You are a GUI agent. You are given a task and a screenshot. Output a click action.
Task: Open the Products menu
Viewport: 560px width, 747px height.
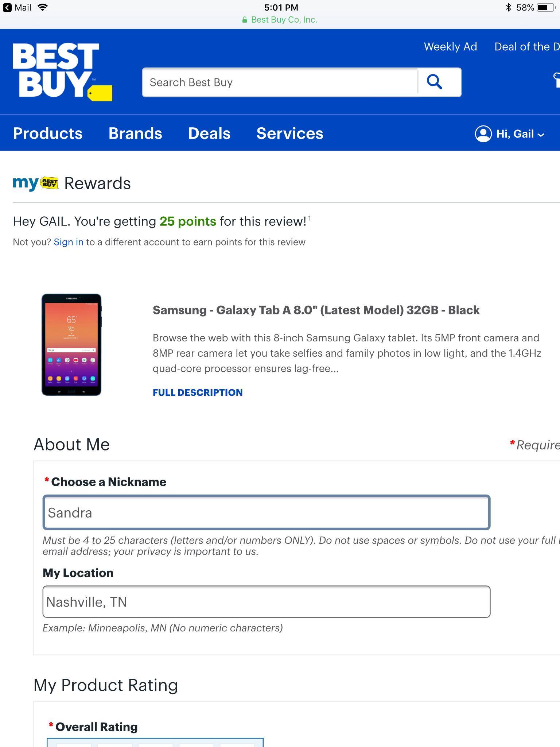(47, 133)
